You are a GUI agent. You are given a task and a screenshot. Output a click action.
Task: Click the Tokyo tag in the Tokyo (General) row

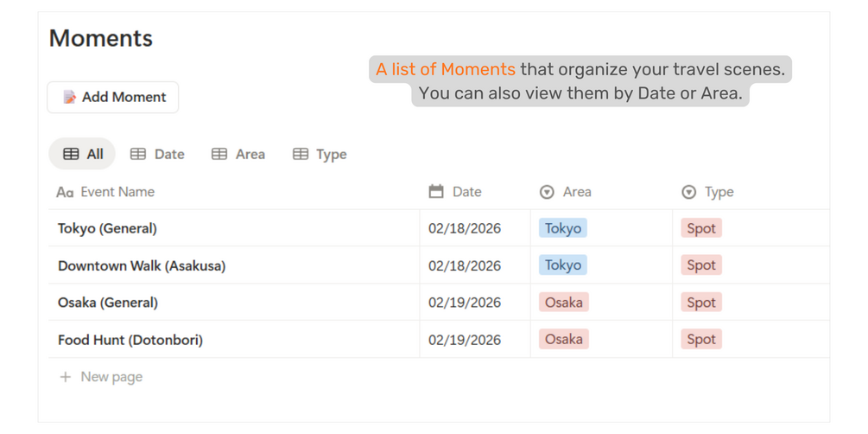pyautogui.click(x=563, y=228)
